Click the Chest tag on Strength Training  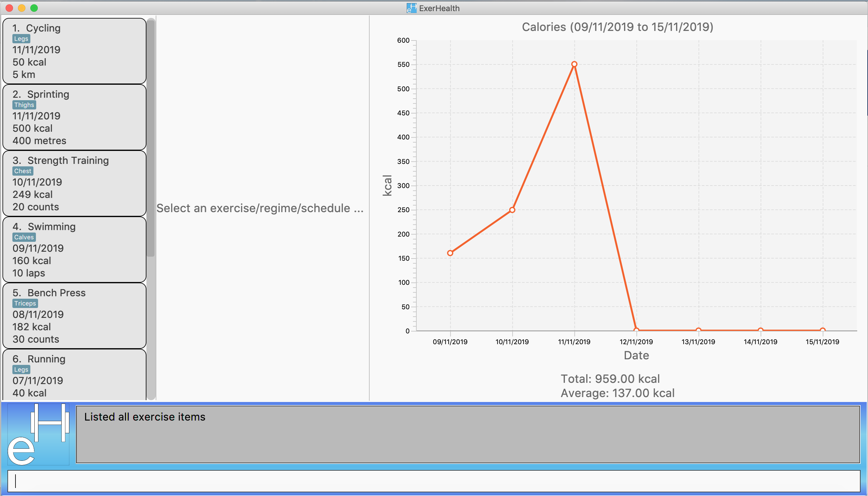[x=23, y=171]
